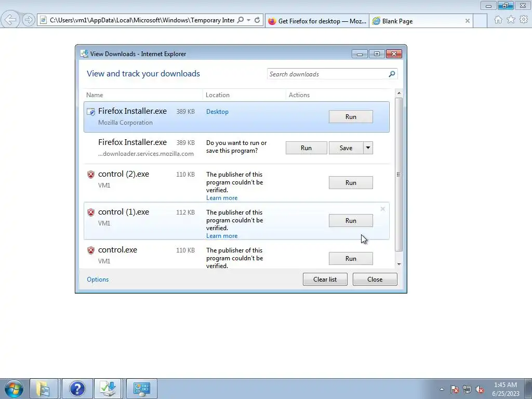Click the file icon of Firefox Installer.exe
Screen dimensions: 532x399
tap(90, 112)
